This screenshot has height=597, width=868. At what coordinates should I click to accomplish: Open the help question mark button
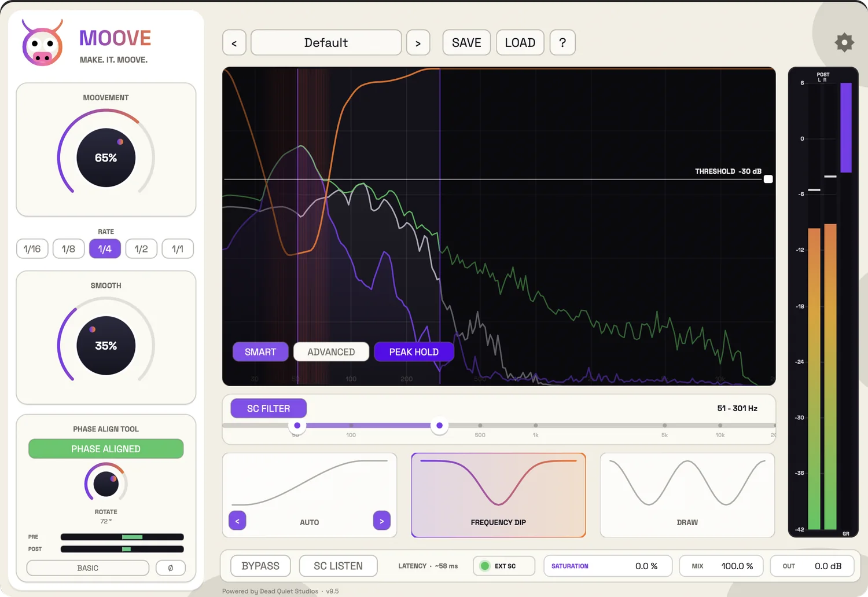562,43
